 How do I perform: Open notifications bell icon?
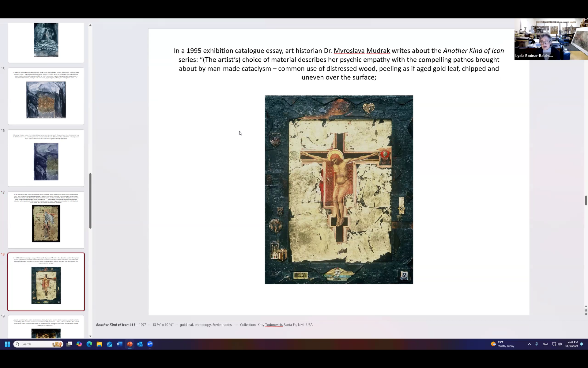tap(582, 344)
